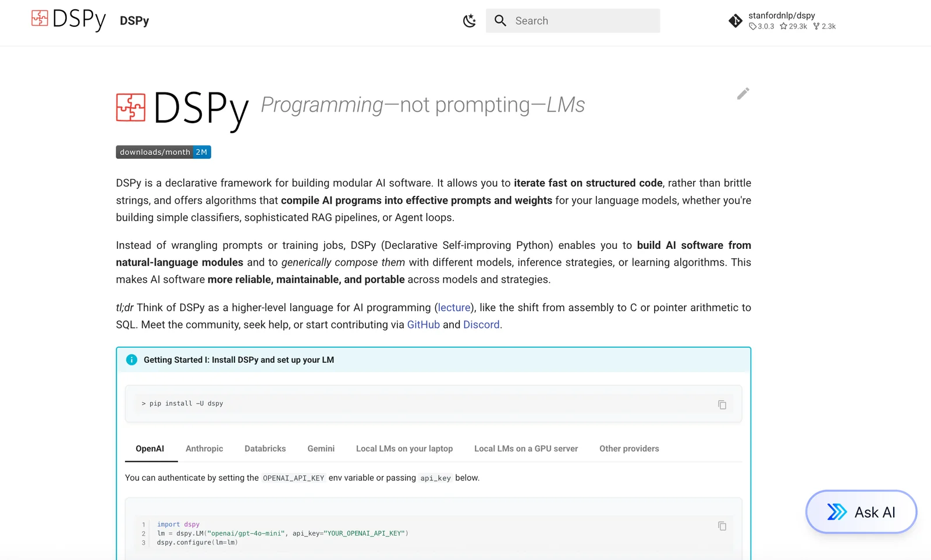This screenshot has height=560, width=931.
Task: Toggle dark mode with the moon icon
Action: click(469, 21)
